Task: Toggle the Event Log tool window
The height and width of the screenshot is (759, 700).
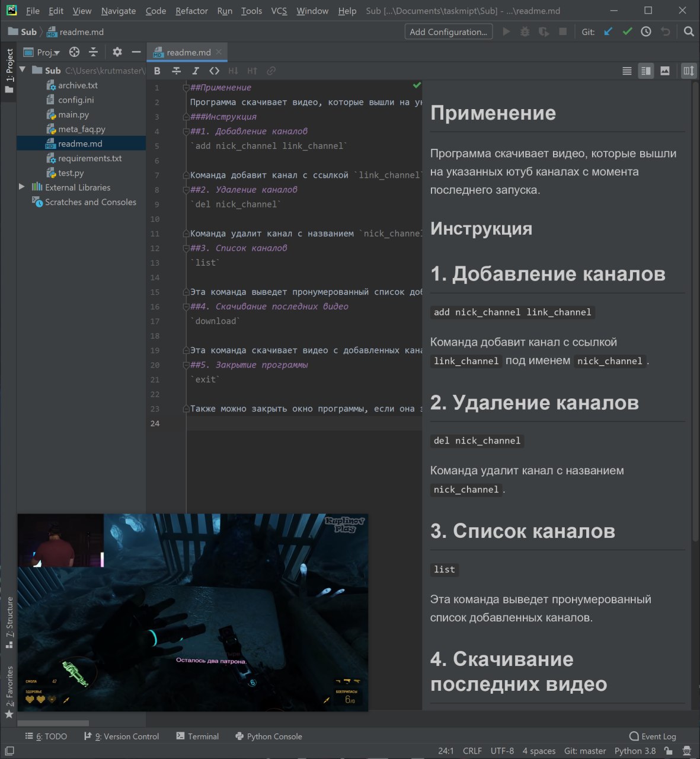Action: coord(653,736)
